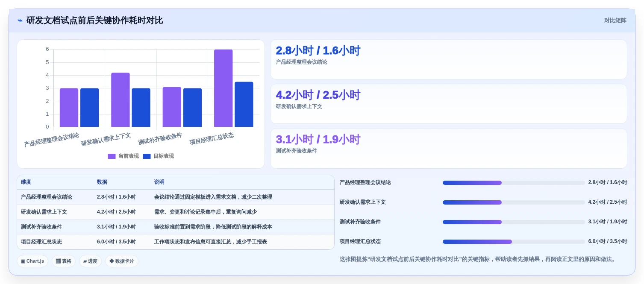Click purple bar for 研发确认需求上下文 in chart
Image resolution: width=644 pixels, height=284 pixels.
tap(121, 100)
